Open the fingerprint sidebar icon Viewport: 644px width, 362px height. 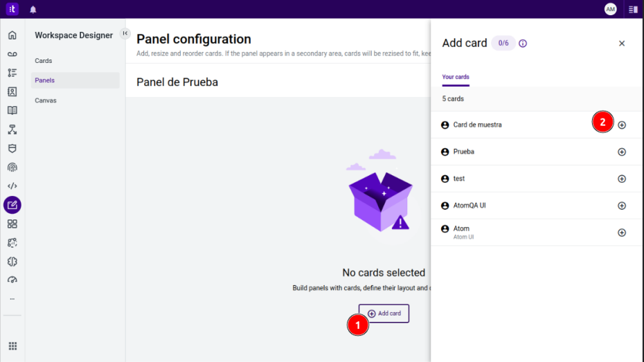coord(12,167)
